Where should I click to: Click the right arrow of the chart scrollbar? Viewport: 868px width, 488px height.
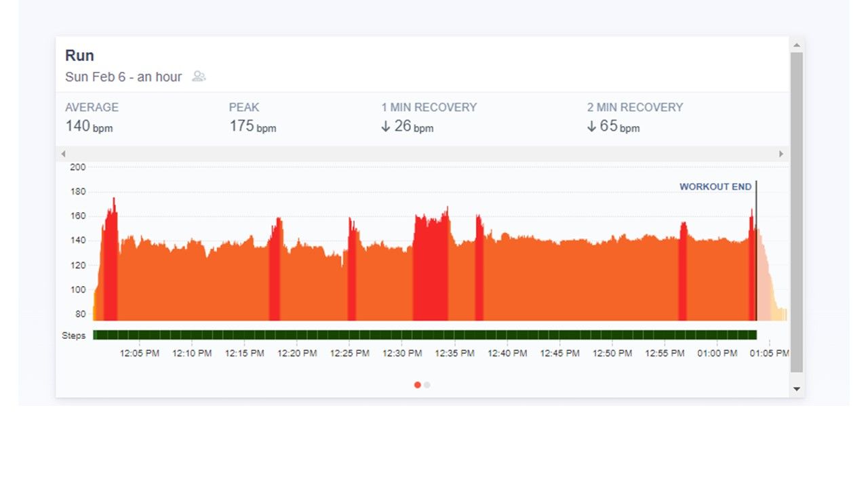[781, 154]
